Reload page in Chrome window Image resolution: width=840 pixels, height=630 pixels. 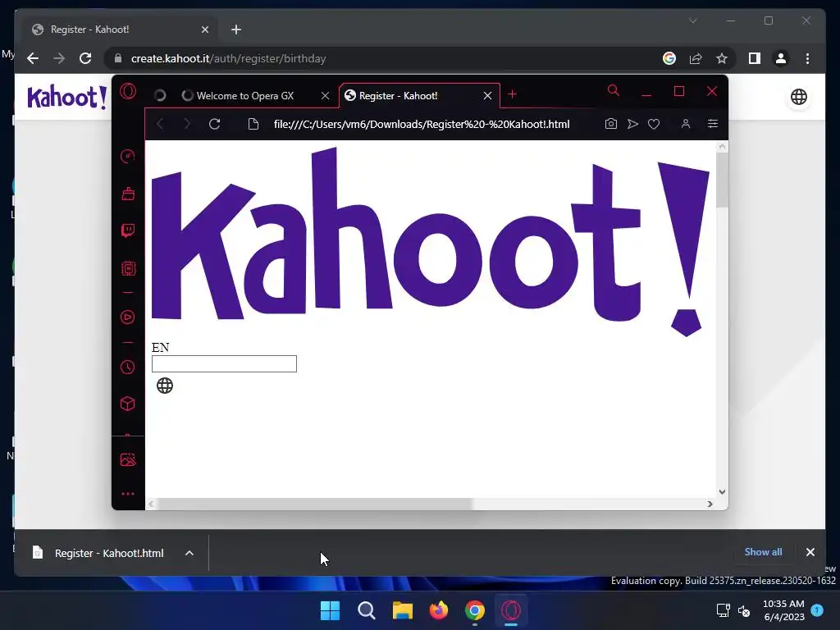point(85,58)
